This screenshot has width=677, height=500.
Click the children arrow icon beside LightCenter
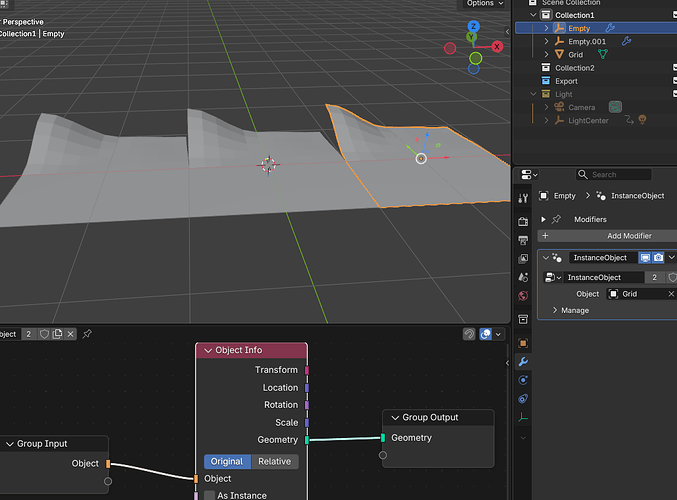[629, 120]
